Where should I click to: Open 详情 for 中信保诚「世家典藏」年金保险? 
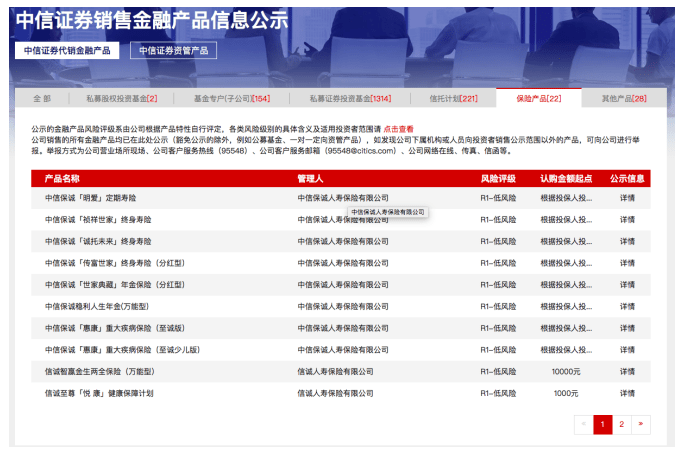[627, 285]
